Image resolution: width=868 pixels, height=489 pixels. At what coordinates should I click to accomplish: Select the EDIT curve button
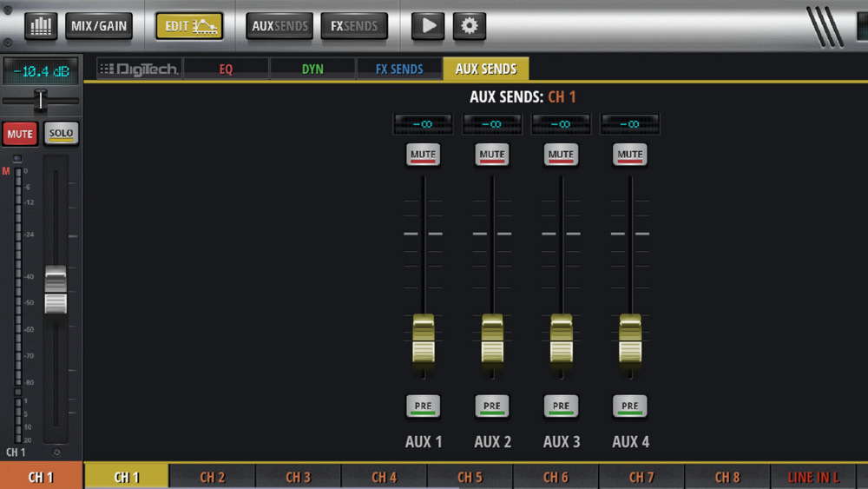(x=189, y=26)
